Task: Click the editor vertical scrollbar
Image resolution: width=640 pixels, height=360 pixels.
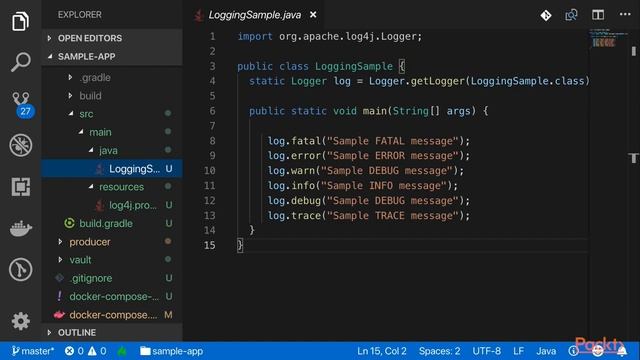Action: pyautogui.click(x=634, y=51)
